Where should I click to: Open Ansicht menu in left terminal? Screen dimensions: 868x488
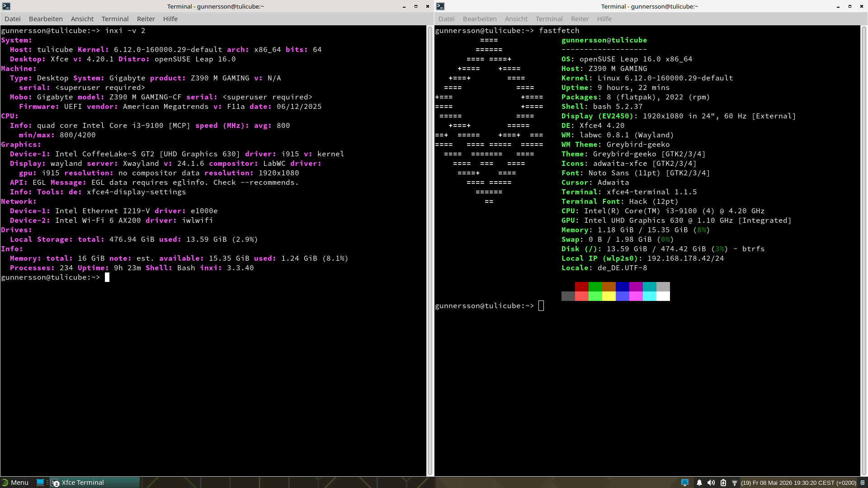click(x=82, y=19)
